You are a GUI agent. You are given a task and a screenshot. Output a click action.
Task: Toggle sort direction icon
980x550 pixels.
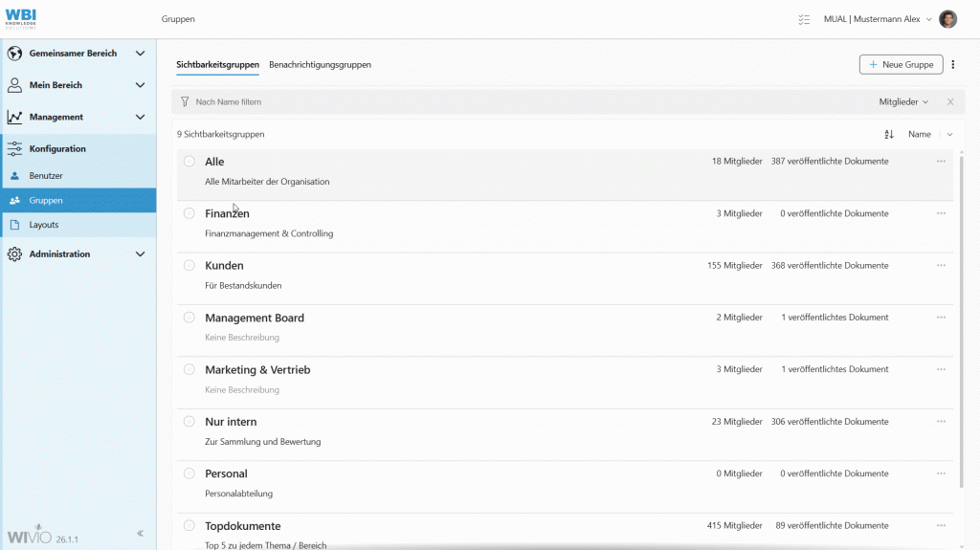click(x=889, y=134)
